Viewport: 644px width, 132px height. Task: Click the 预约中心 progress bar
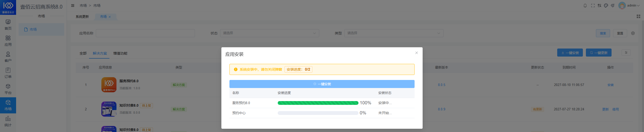pyautogui.click(x=318, y=113)
